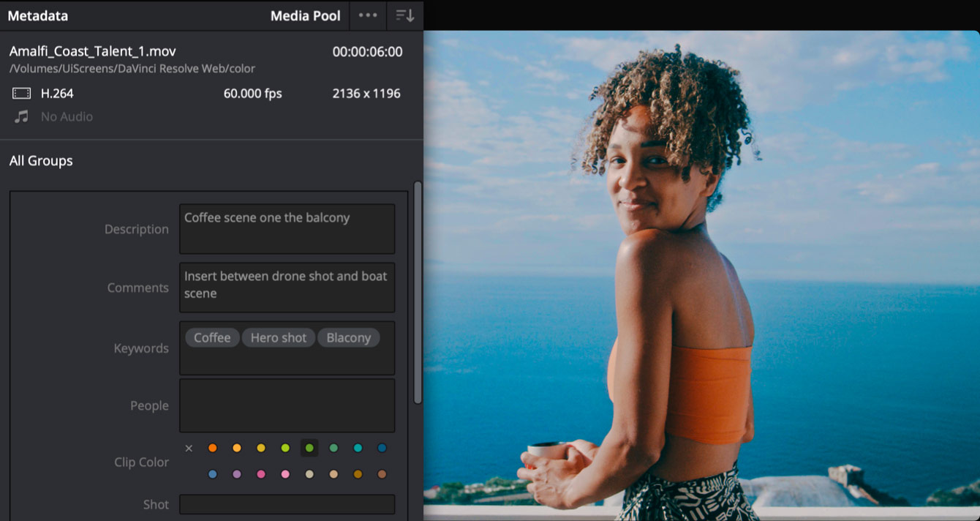The image size is (980, 521).
Task: Select the orange clip color dot
Action: 212,448
